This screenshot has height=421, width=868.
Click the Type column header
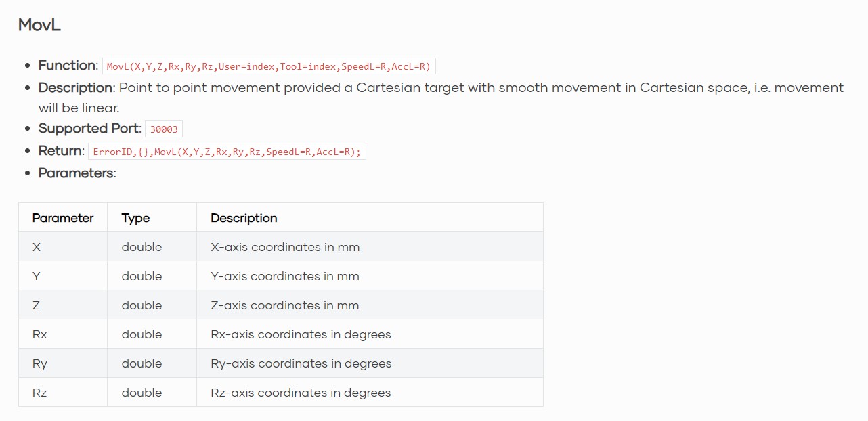point(135,218)
